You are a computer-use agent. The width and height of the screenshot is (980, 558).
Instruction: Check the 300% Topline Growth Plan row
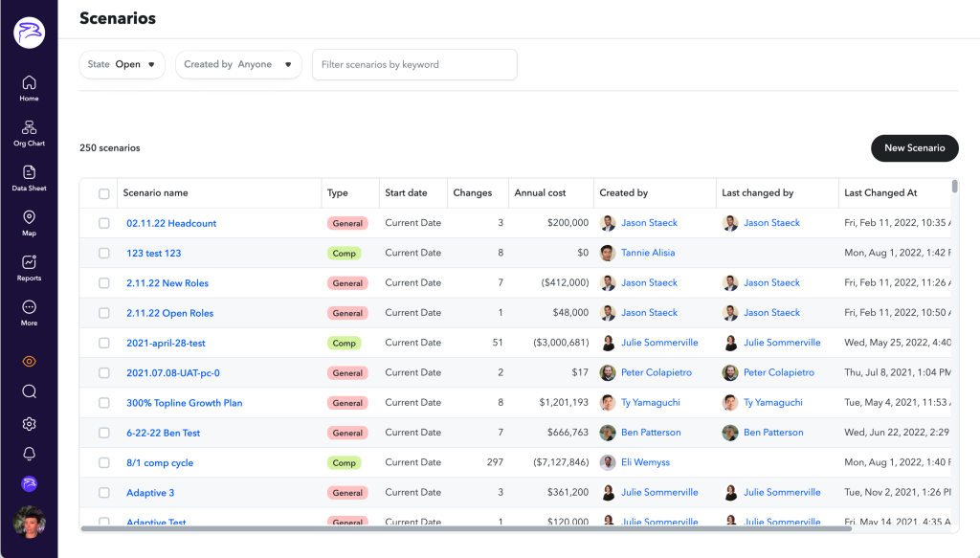coord(104,403)
